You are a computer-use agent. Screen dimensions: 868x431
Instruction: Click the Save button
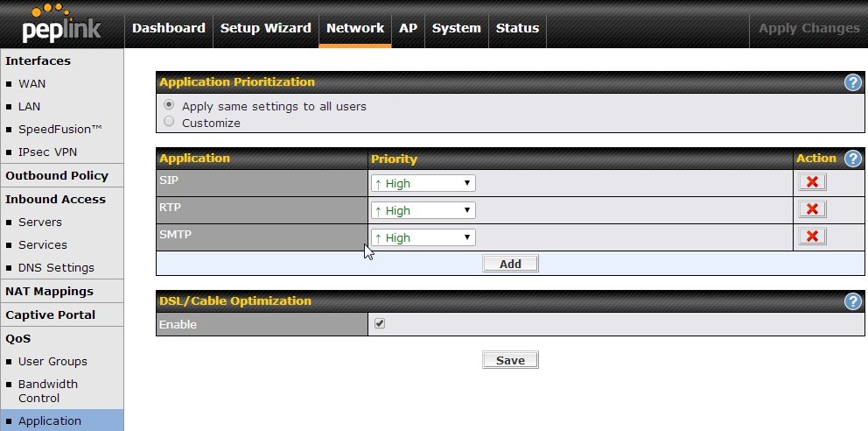(x=510, y=360)
